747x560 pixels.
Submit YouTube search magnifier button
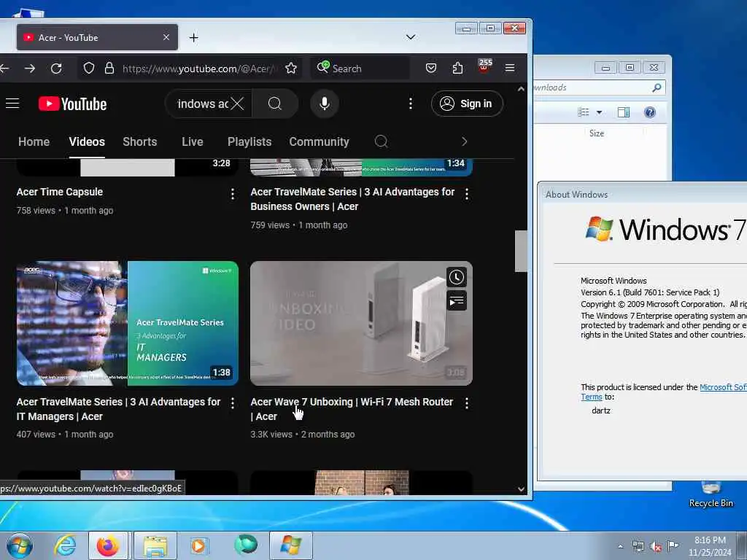pos(275,104)
